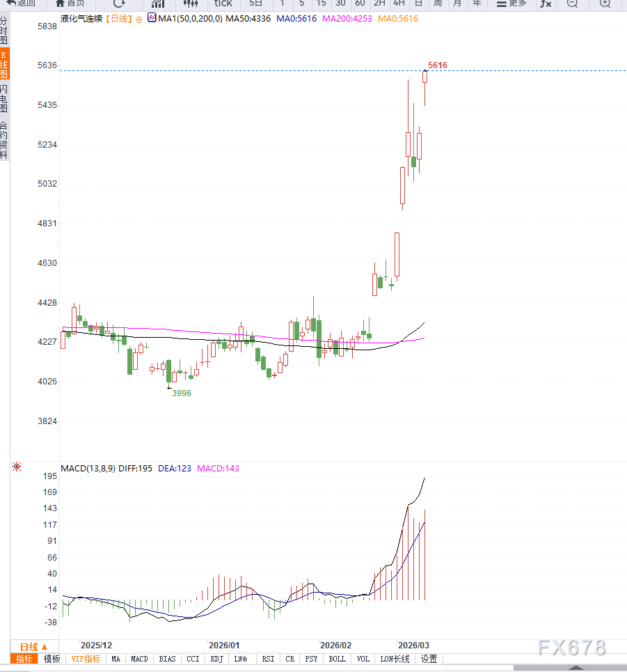The width and height of the screenshot is (627, 672).
Task: Select the candlestick chart type icon
Action: (190, 3)
